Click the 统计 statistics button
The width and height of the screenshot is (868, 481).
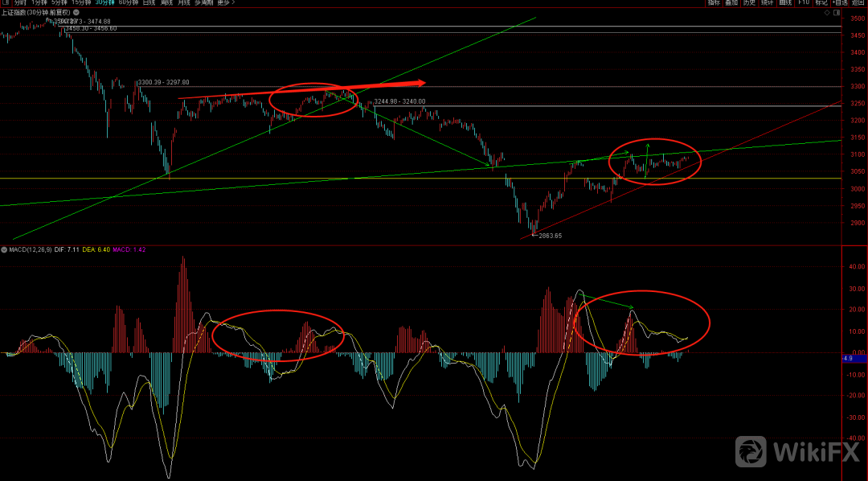point(767,3)
